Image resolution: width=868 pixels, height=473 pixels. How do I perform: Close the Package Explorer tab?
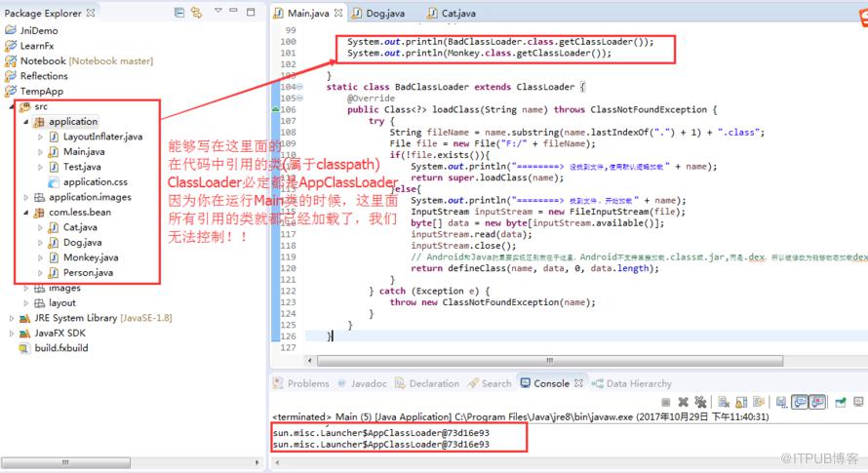pyautogui.click(x=91, y=13)
